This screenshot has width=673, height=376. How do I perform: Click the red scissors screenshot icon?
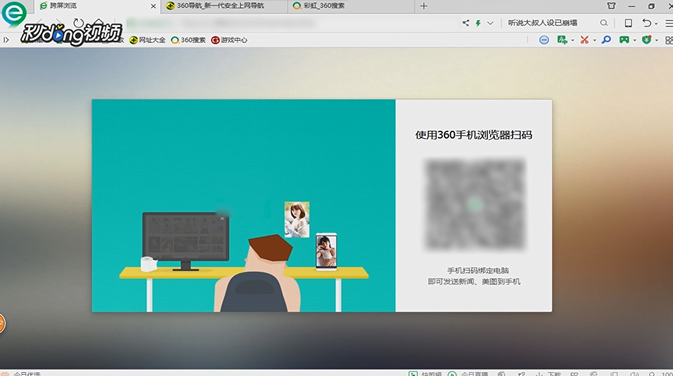[584, 40]
